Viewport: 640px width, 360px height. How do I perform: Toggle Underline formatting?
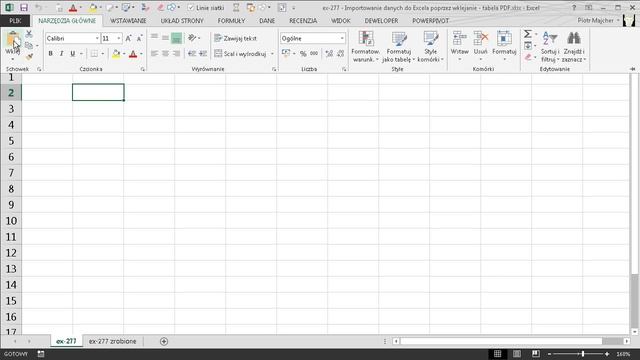(x=73, y=53)
